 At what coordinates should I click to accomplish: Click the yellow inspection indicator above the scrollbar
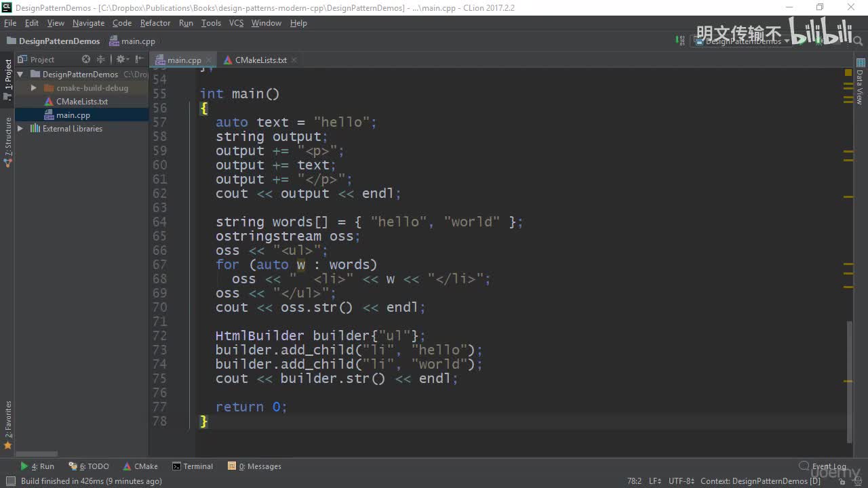[848, 72]
